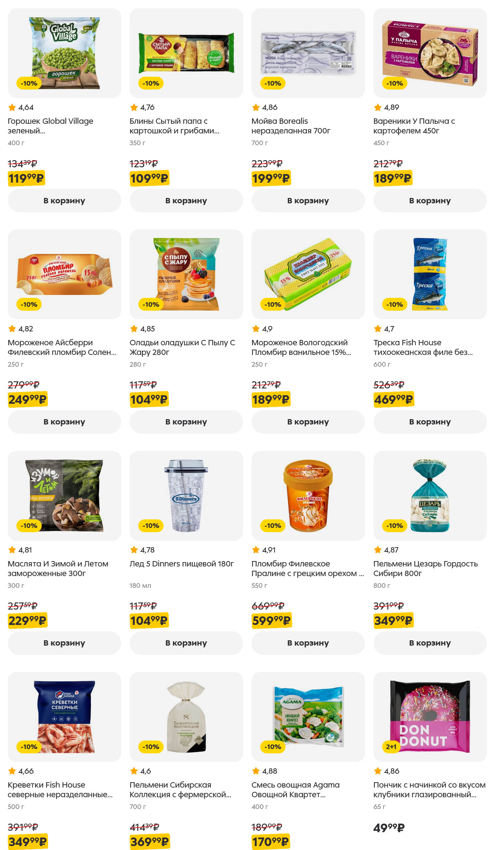This screenshot has width=504, height=850.
Task: Open the Пломбир Филевское Пралине product photo
Action: click(308, 495)
